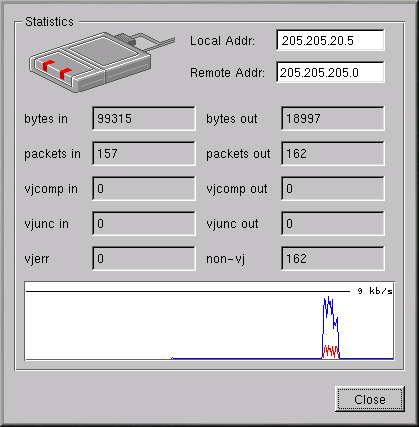Click the Close button
The width and height of the screenshot is (419, 427).
coord(370,399)
